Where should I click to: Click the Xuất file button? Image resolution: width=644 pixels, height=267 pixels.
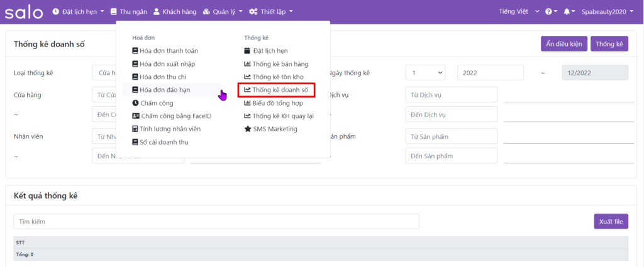click(x=611, y=222)
